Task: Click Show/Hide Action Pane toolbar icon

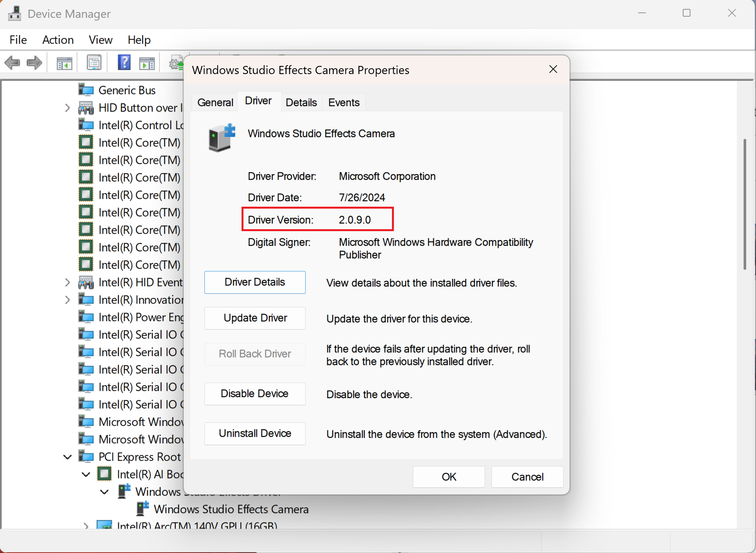Action: coord(147,63)
